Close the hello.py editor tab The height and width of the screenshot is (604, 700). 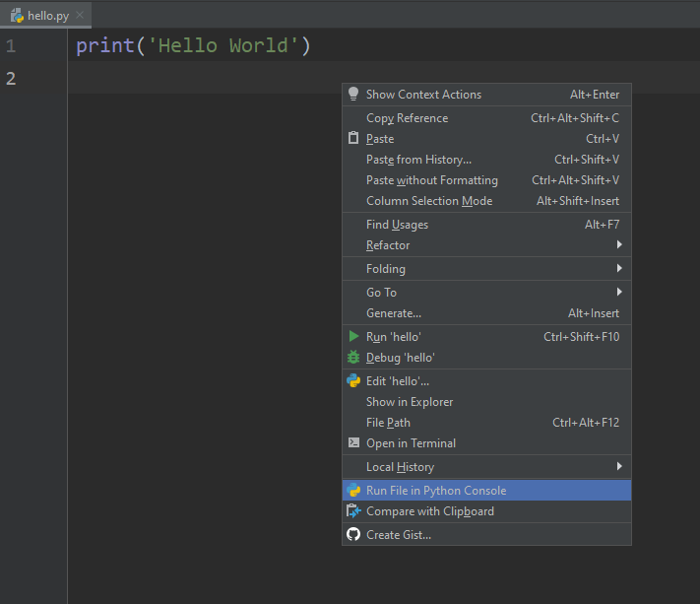click(80, 16)
